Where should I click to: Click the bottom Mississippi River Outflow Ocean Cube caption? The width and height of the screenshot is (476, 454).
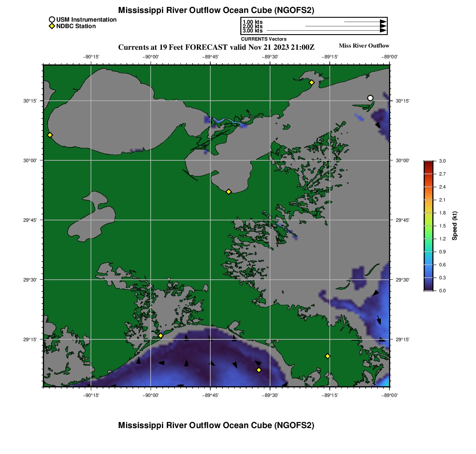[x=216, y=425]
